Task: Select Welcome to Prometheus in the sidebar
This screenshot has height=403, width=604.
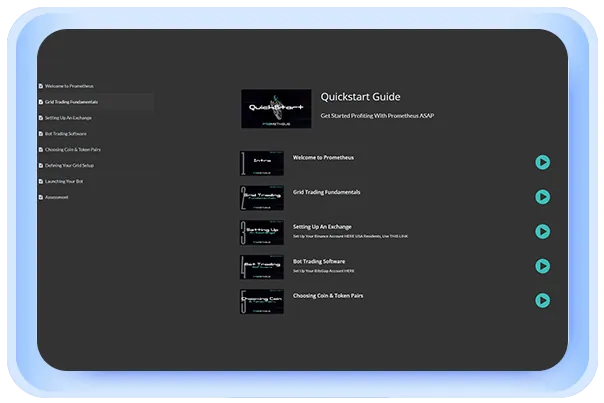Action: tap(69, 86)
